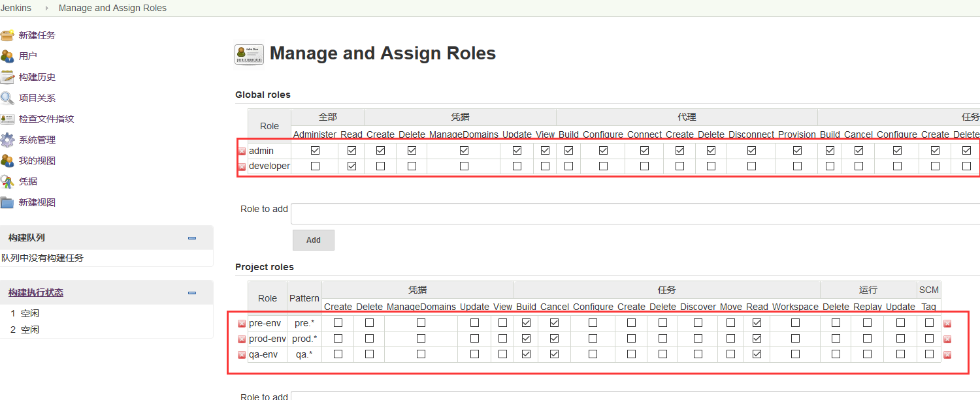Click the 新建视图 folder icon
Screen dimensions: 980x400
pyautogui.click(x=7, y=202)
